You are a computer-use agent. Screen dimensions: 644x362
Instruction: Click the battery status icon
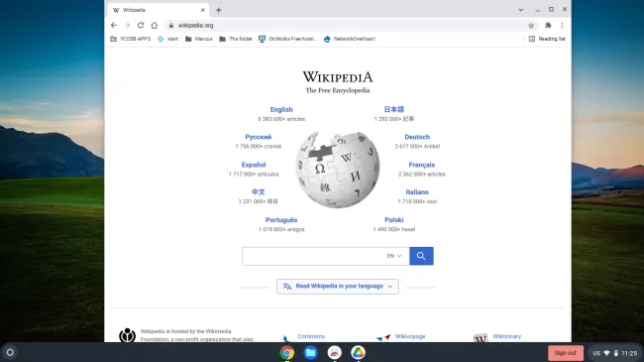pyautogui.click(x=616, y=353)
